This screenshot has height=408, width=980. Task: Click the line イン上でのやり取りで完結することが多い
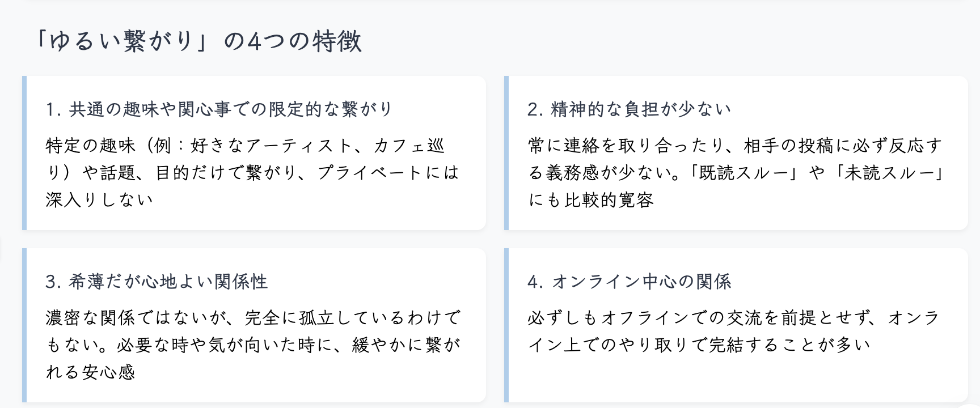[699, 345]
